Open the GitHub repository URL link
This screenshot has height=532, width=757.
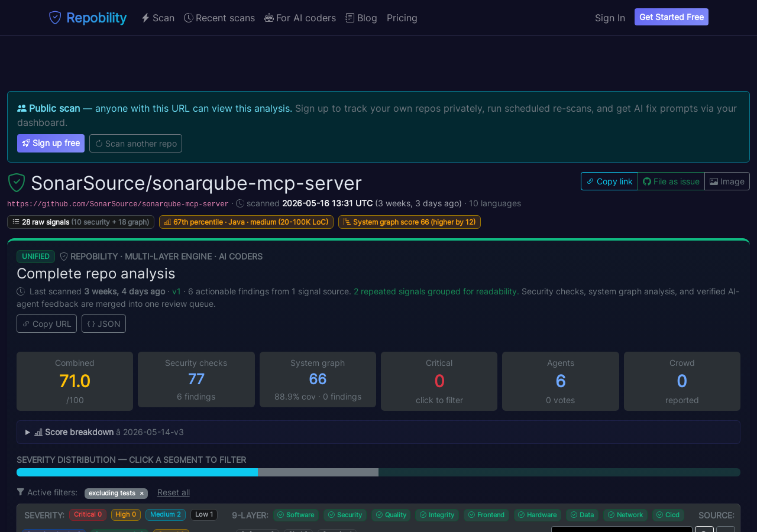pos(118,204)
